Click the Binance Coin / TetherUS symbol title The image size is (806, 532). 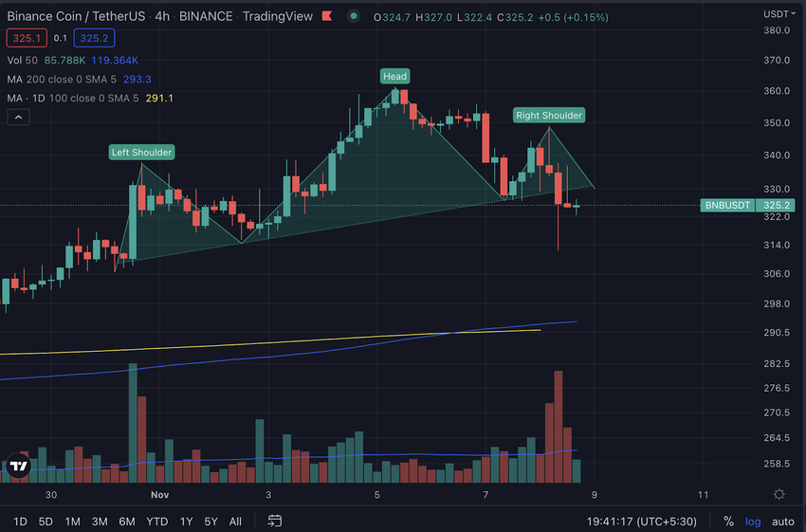coord(76,16)
